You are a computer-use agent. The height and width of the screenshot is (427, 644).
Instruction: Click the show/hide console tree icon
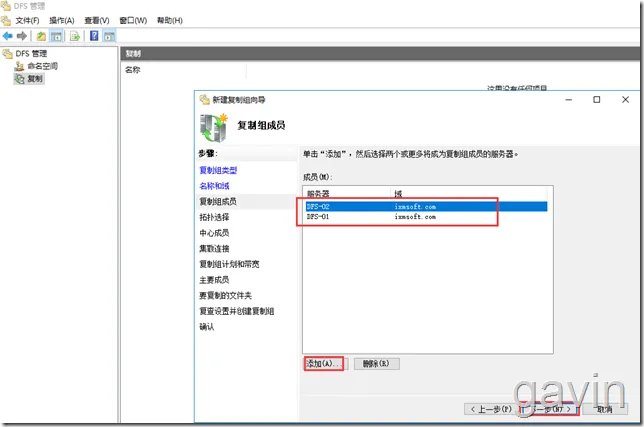[56, 36]
